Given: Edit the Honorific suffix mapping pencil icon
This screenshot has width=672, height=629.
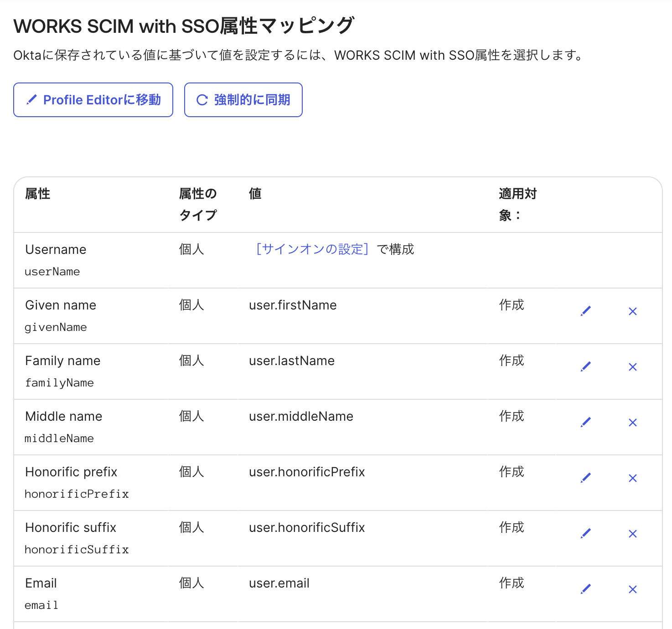Looking at the screenshot, I should click(586, 534).
